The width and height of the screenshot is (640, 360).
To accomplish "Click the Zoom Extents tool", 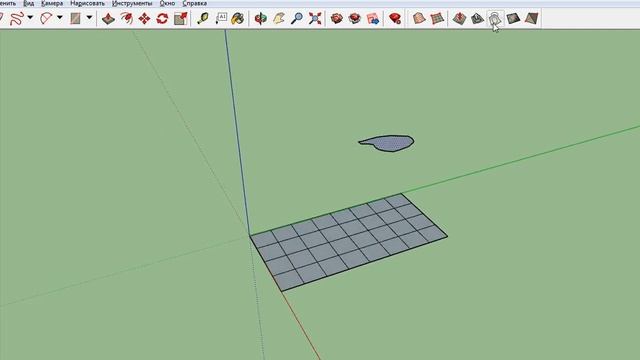I will pyautogui.click(x=315, y=18).
